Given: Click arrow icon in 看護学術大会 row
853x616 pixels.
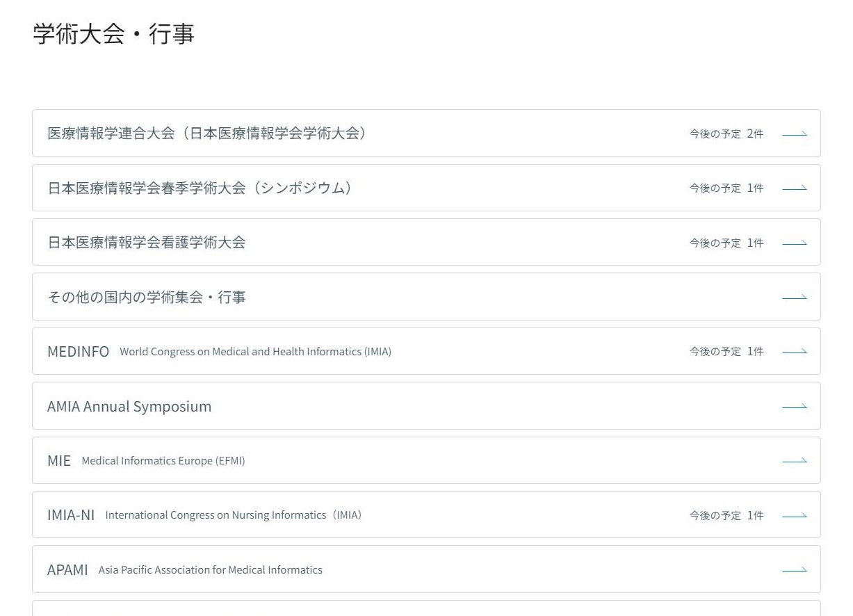Looking at the screenshot, I should 795,243.
